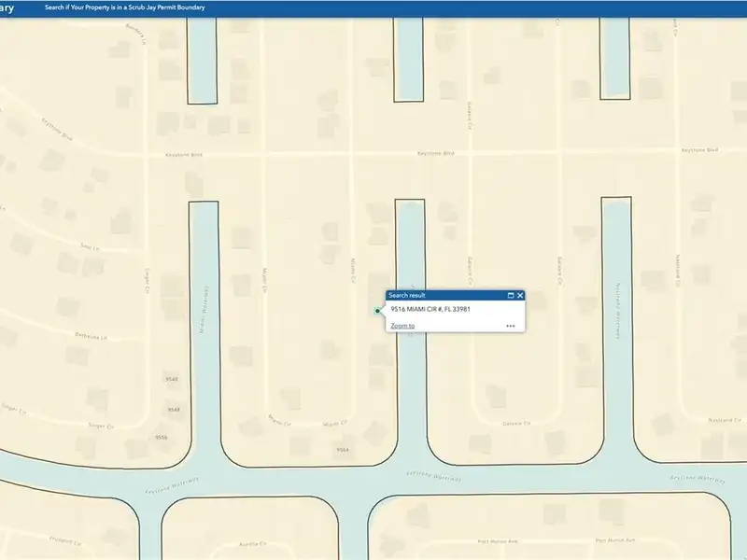Maximize the Search result popup
This screenshot has height=560, width=747.
(511, 295)
